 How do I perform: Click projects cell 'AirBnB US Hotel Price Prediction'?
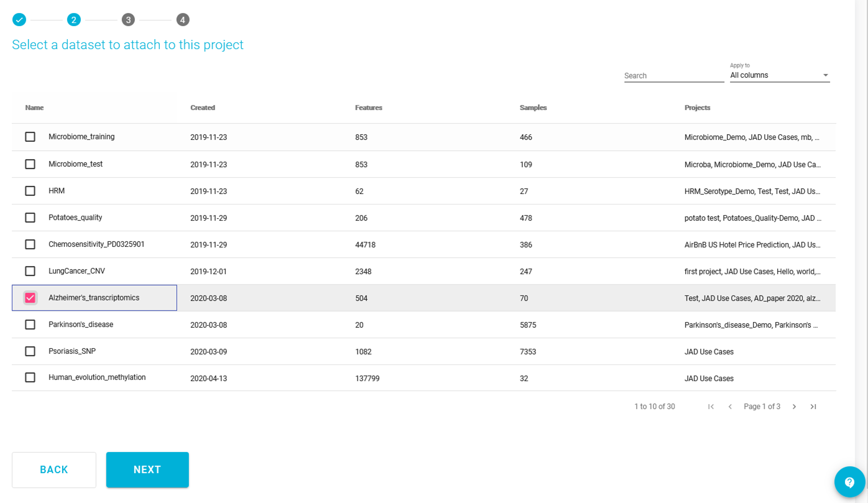point(752,245)
